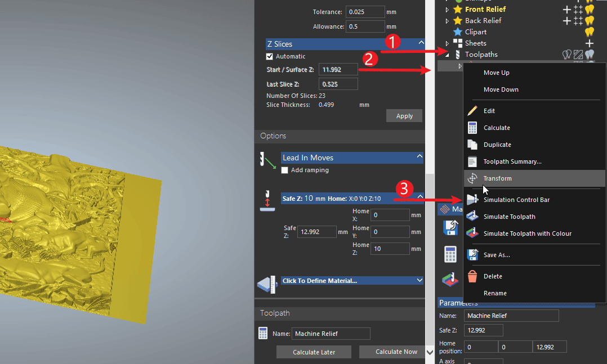Expand the Front Relief tree node
Screen dimensions: 607x364
[x=447, y=10]
